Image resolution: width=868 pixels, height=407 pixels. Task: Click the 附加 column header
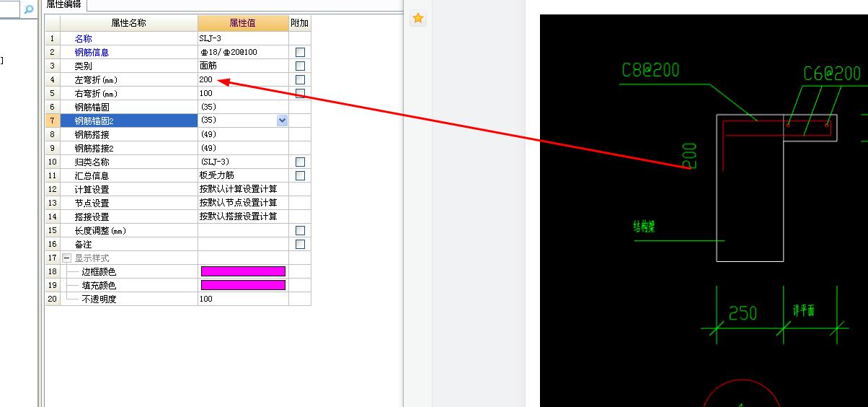click(300, 23)
